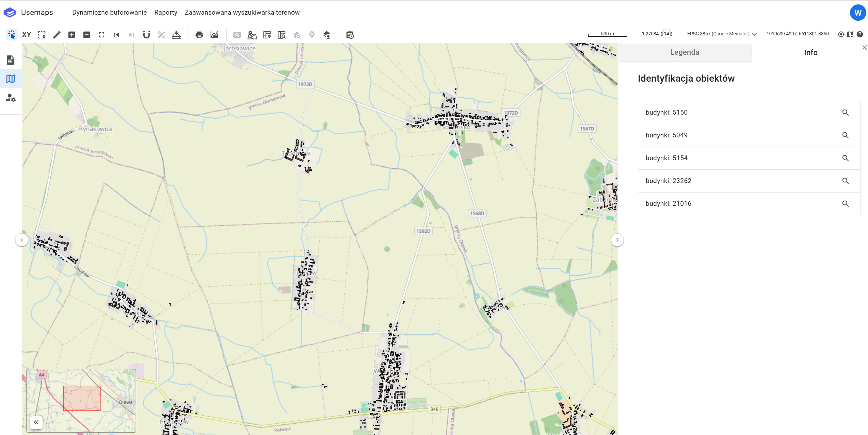Toggle the locate my position icon
Screen dimensions: 868x435
pos(841,34)
